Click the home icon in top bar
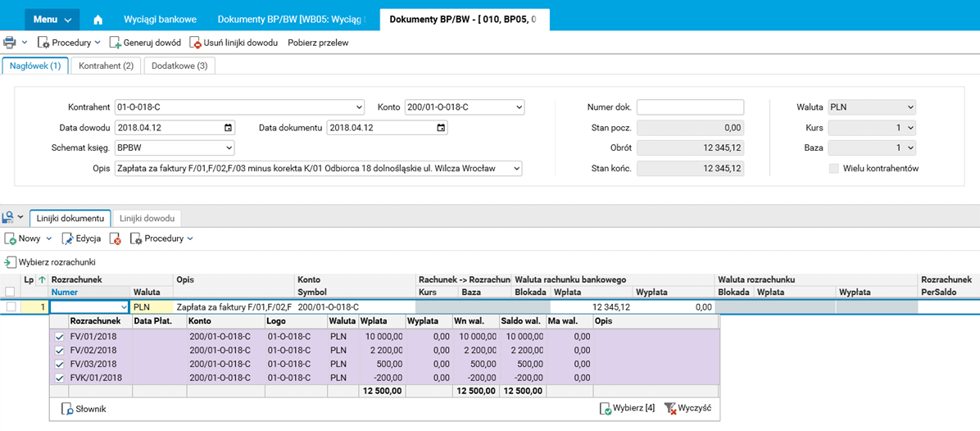The image size is (980, 431). (x=98, y=19)
